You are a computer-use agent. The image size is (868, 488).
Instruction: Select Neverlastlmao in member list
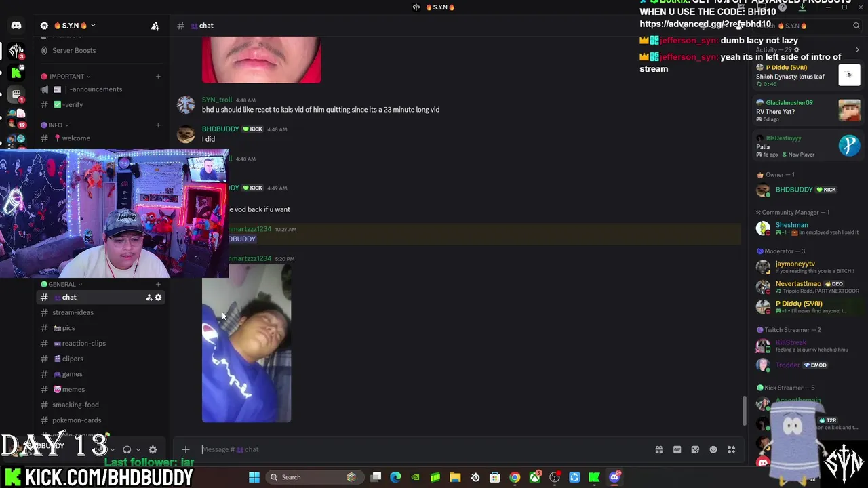[808, 287]
